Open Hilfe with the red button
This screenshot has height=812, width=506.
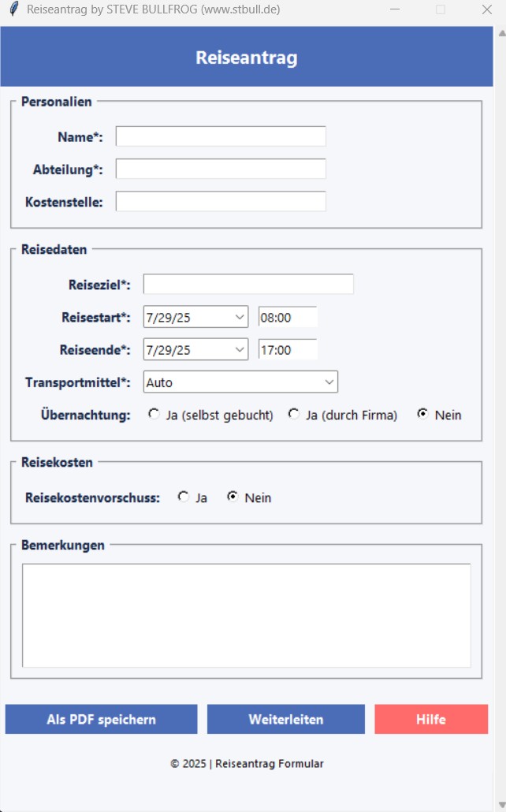(x=430, y=718)
